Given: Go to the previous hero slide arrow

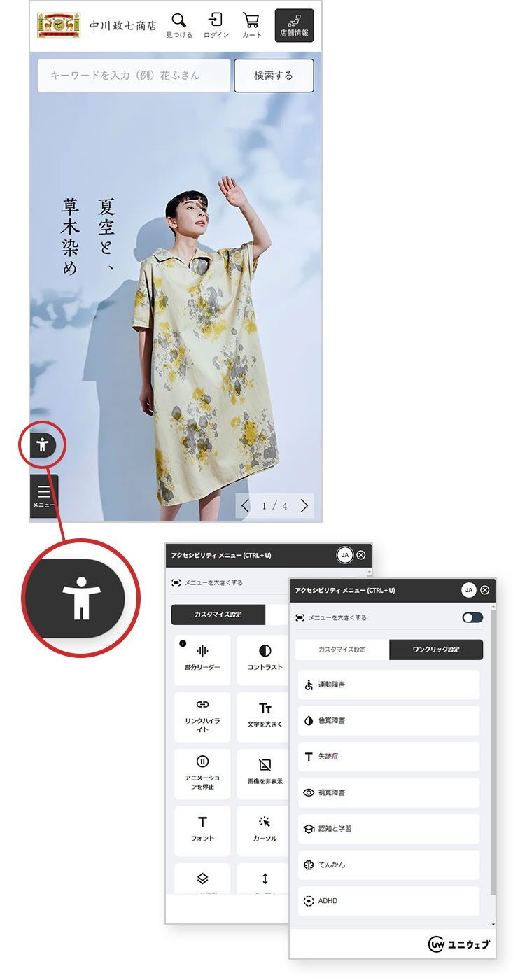Looking at the screenshot, I should point(245,505).
